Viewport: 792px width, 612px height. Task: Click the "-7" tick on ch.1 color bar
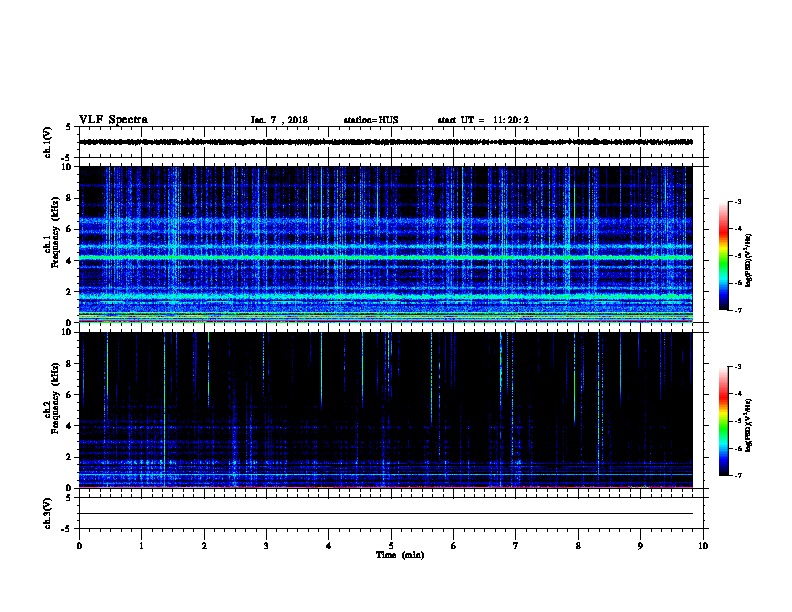coord(737,310)
